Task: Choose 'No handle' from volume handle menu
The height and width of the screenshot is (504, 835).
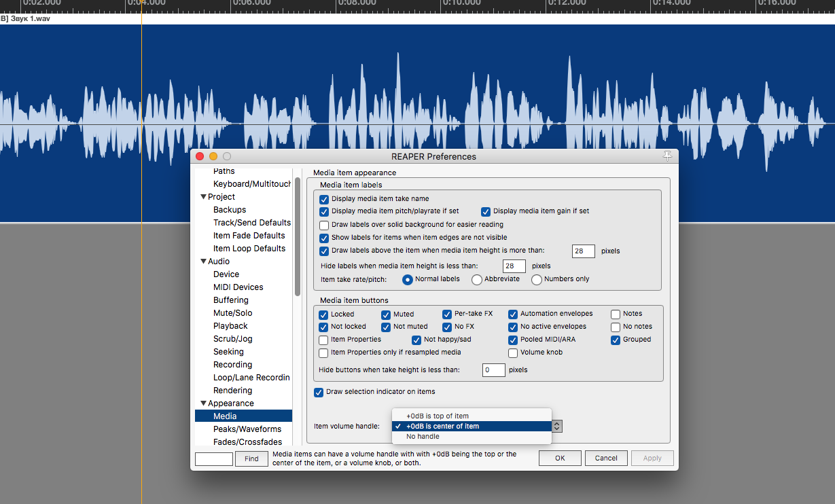Action: [x=423, y=436]
